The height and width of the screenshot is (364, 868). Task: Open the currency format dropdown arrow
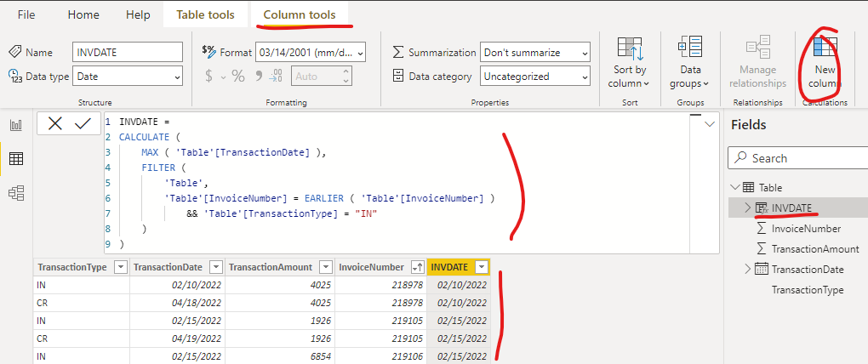pos(224,77)
